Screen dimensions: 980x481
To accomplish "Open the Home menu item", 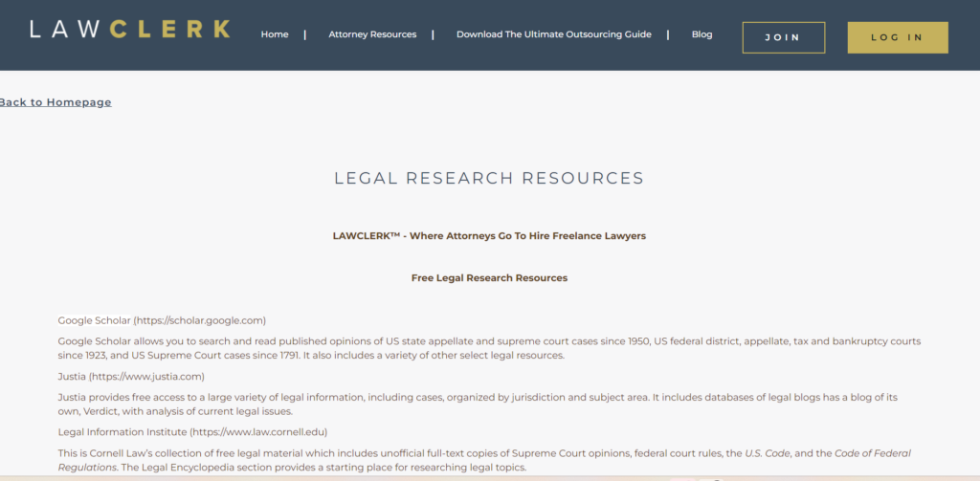I will tap(275, 34).
